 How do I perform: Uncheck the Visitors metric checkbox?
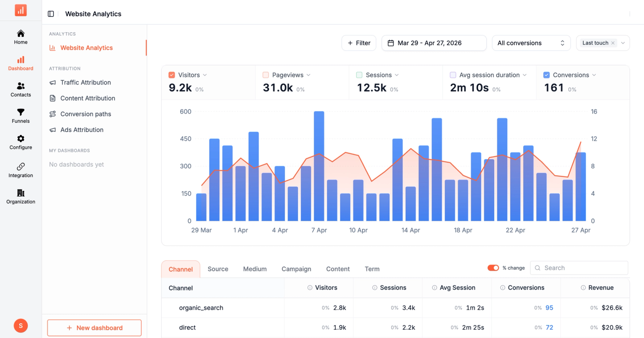point(172,75)
